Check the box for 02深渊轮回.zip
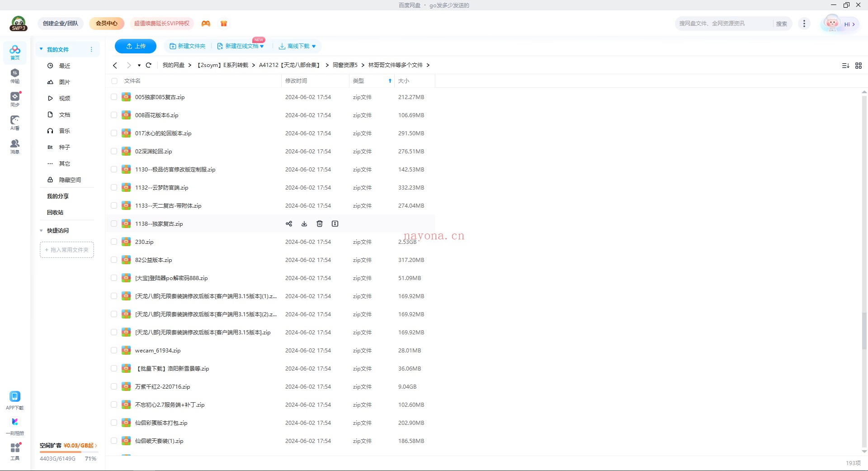The image size is (868, 471). coord(114,151)
